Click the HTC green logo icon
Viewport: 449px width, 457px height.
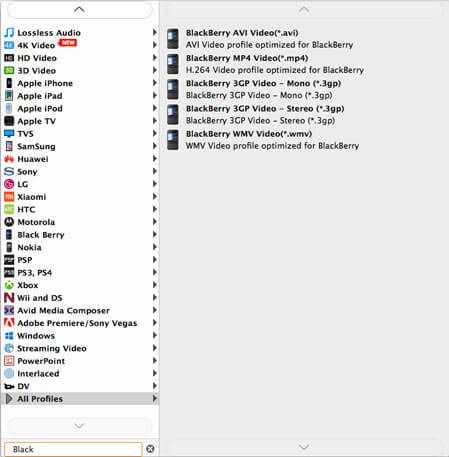[x=9, y=209]
